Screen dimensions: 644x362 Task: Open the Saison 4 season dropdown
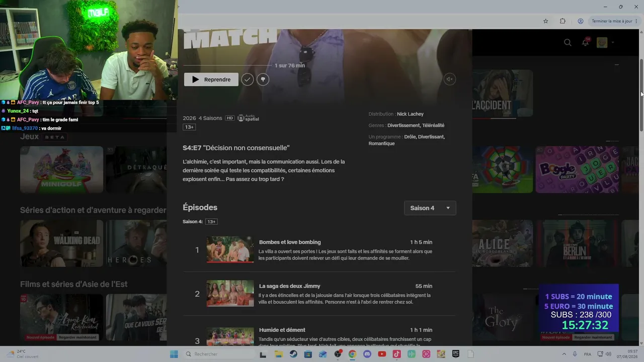430,208
